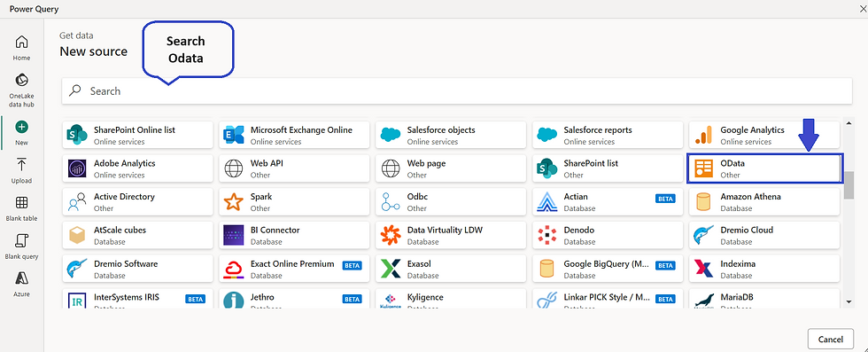Select the Linkar PICK Style connector
The width and height of the screenshot is (868, 352).
tap(608, 299)
